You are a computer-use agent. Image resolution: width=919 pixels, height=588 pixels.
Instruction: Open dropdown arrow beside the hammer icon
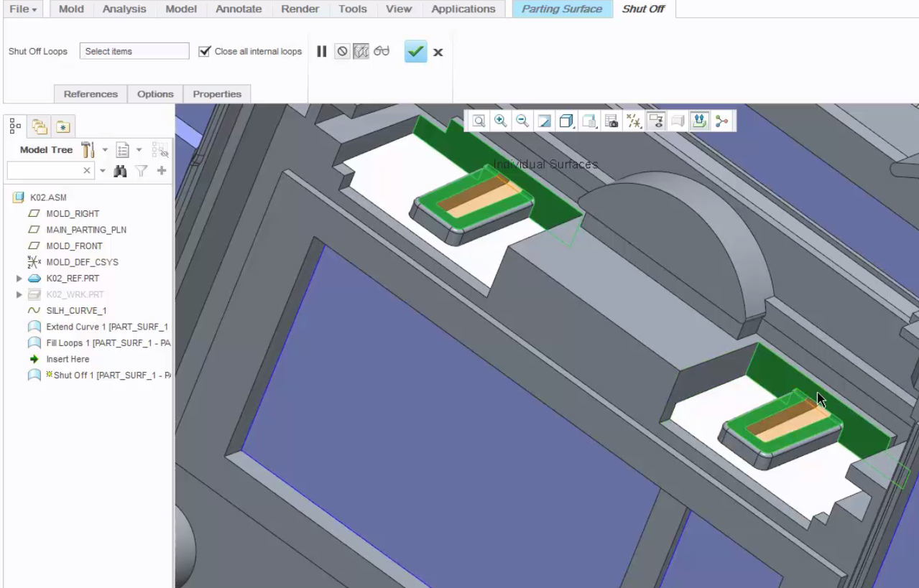point(105,149)
